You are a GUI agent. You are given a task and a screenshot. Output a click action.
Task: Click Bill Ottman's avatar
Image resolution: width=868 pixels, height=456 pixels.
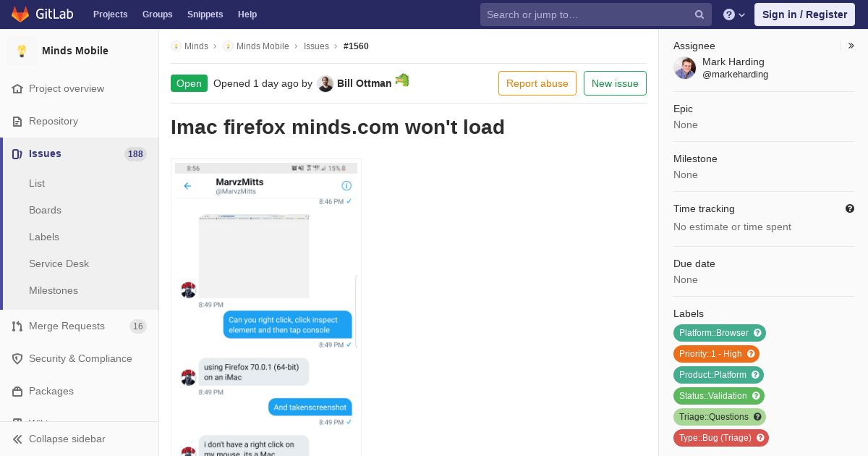pos(325,83)
